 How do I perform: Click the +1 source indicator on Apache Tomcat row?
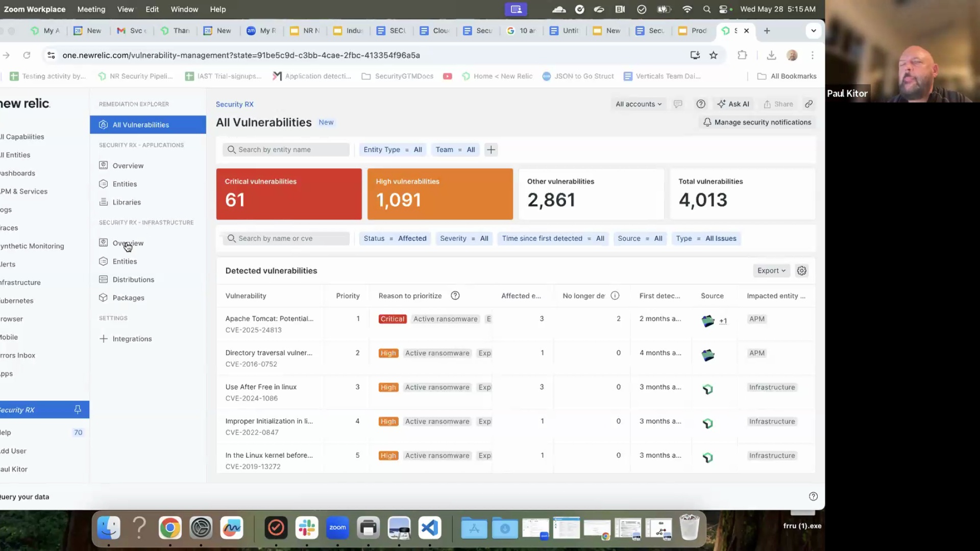pos(723,321)
